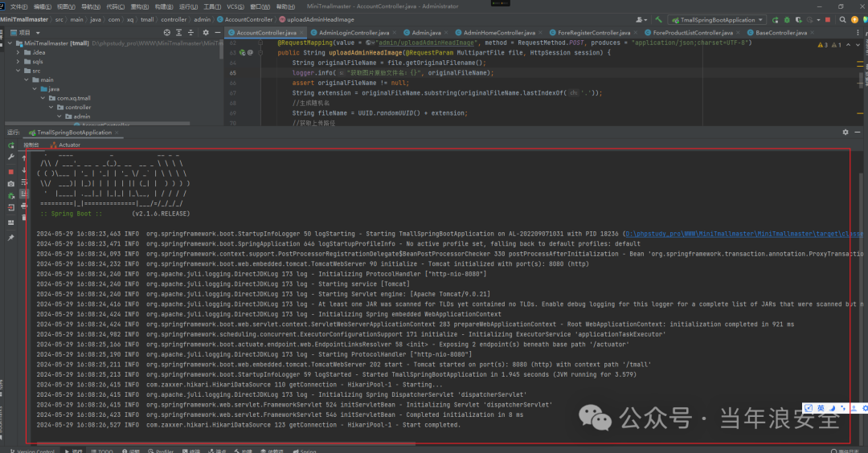Run with coverage shield icon
868x453 pixels.
tap(798, 20)
